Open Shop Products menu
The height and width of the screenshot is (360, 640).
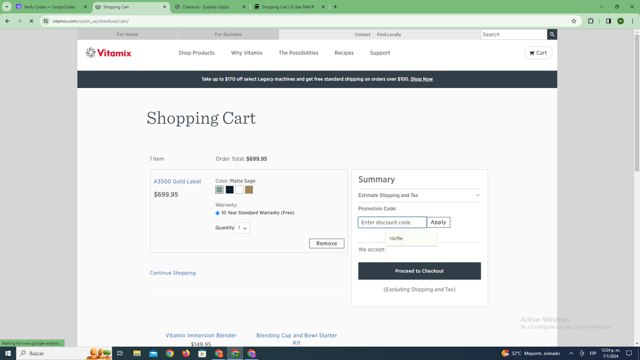(196, 53)
